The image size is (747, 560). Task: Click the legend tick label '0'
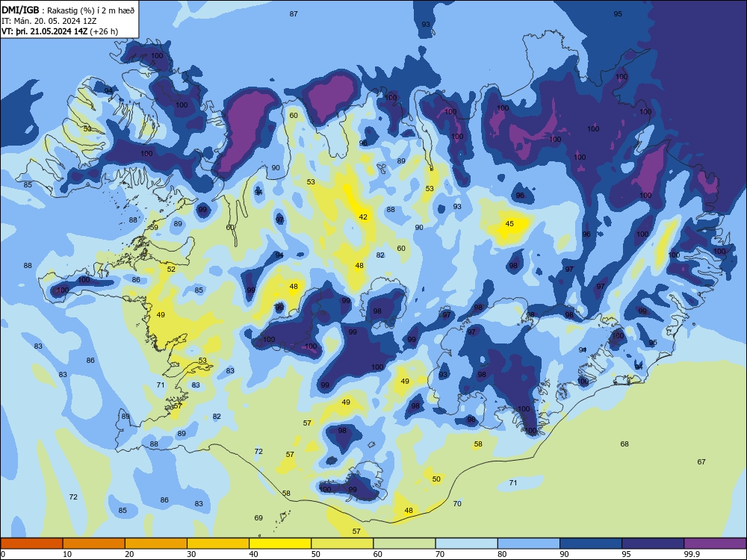pyautogui.click(x=3, y=554)
